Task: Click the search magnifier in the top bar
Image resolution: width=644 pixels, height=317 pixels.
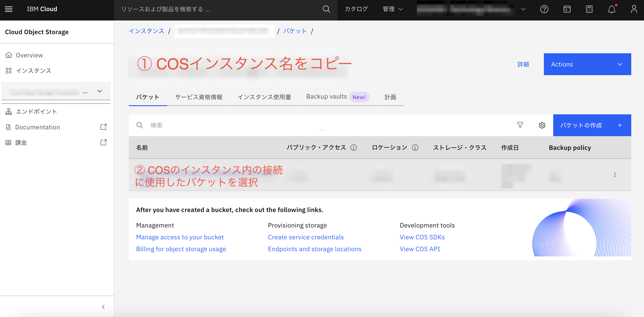Action: 326,9
